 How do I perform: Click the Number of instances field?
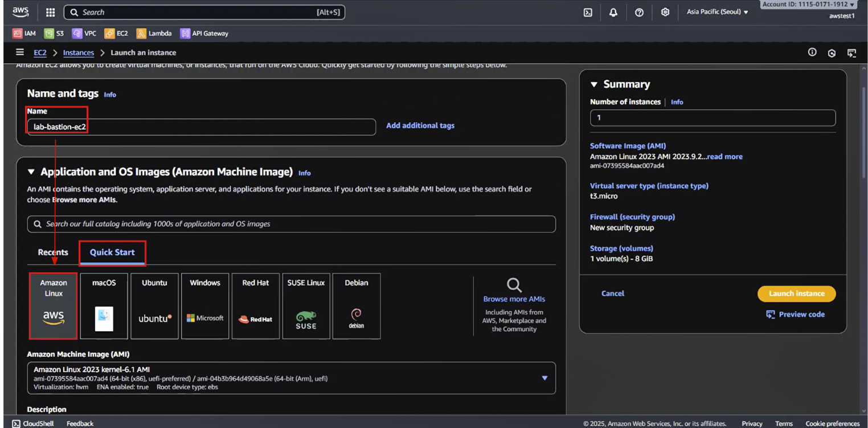713,118
